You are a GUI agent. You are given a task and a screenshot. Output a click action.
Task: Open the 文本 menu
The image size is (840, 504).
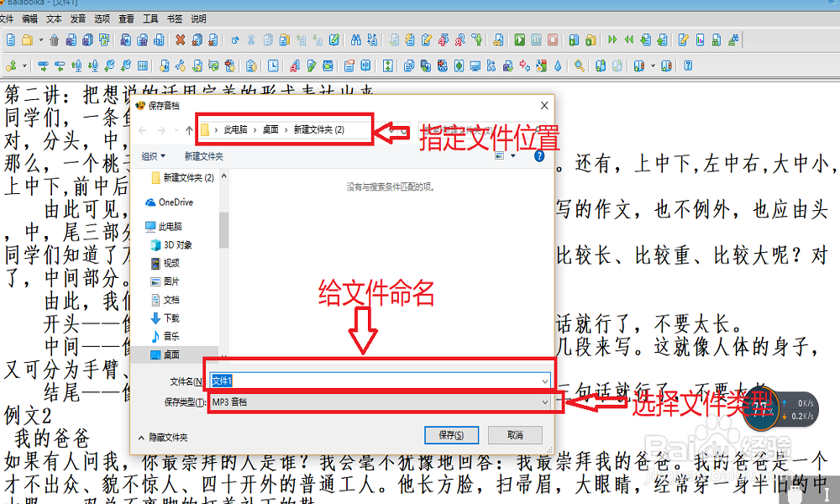click(x=54, y=18)
